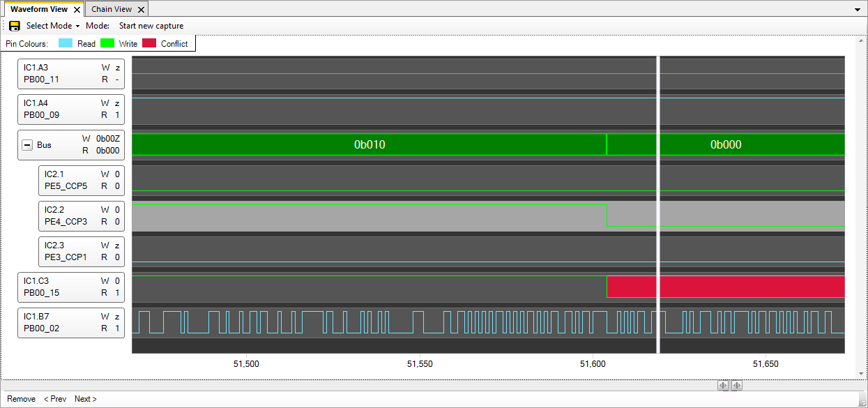
Task: Open the tab list dropdown arrow at top right
Action: [x=857, y=10]
